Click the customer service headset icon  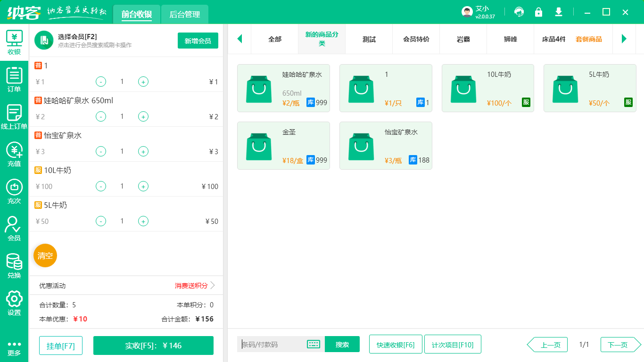pyautogui.click(x=519, y=12)
